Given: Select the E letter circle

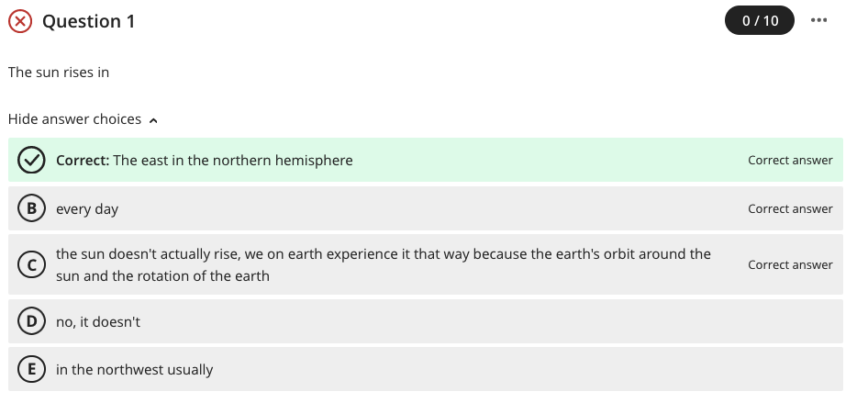Looking at the screenshot, I should click(x=32, y=370).
